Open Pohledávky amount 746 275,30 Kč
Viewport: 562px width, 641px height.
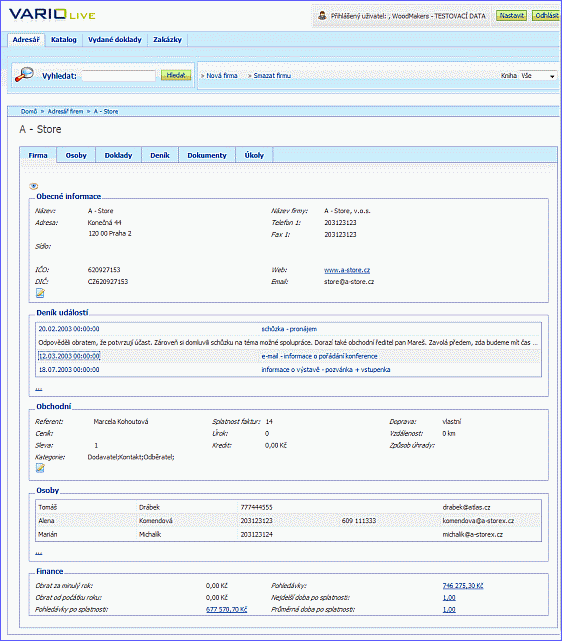(x=463, y=586)
